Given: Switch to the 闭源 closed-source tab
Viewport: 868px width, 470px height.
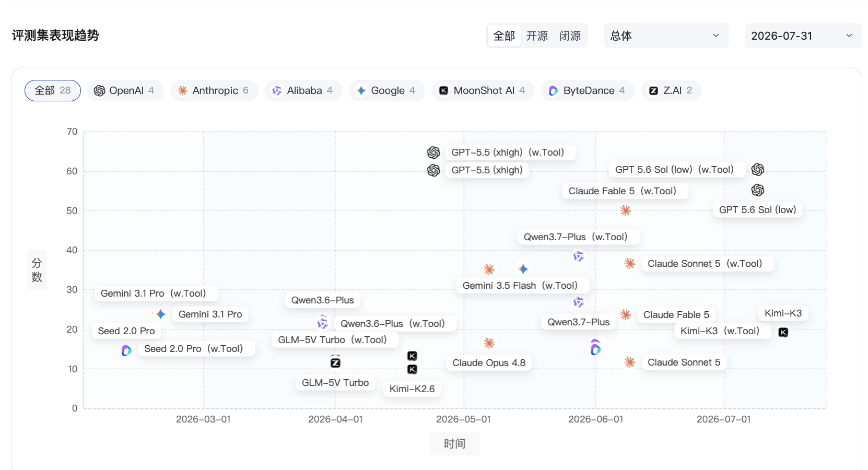Looking at the screenshot, I should point(570,36).
